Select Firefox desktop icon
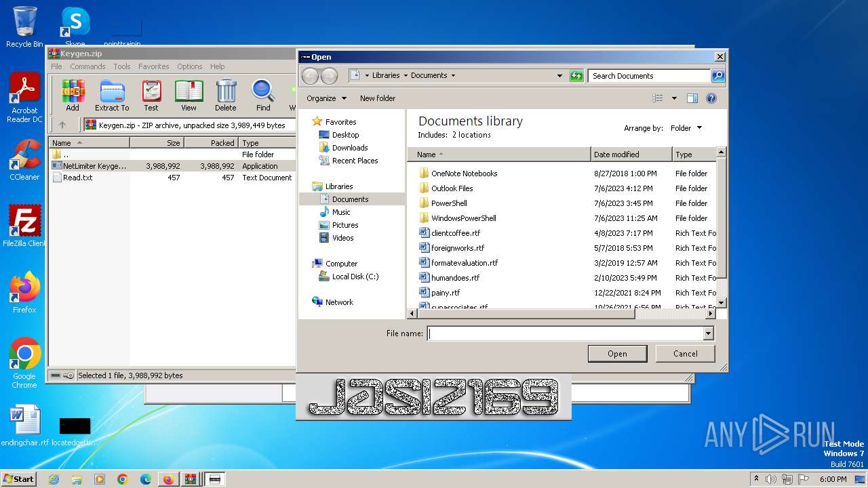868x488 pixels. pos(24,293)
